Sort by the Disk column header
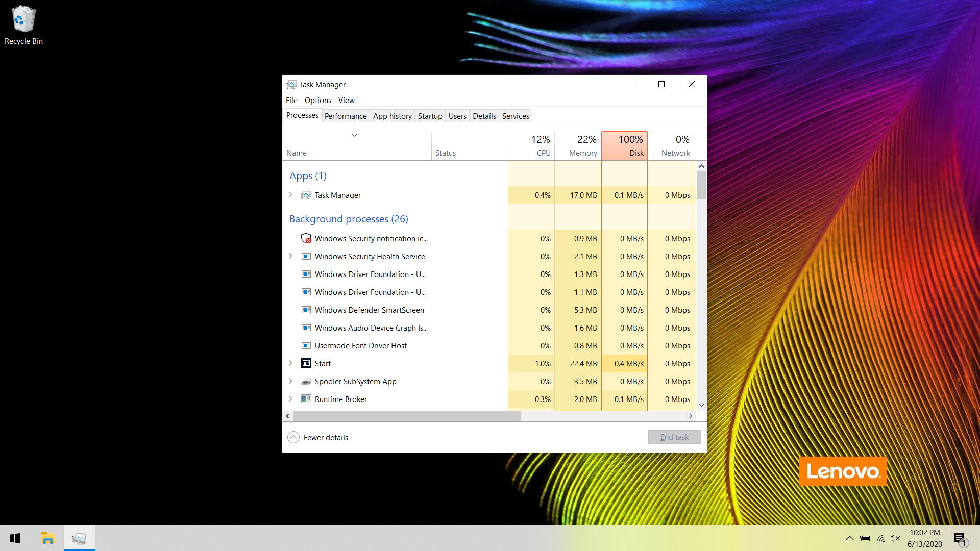The height and width of the screenshot is (551, 980). tap(624, 146)
